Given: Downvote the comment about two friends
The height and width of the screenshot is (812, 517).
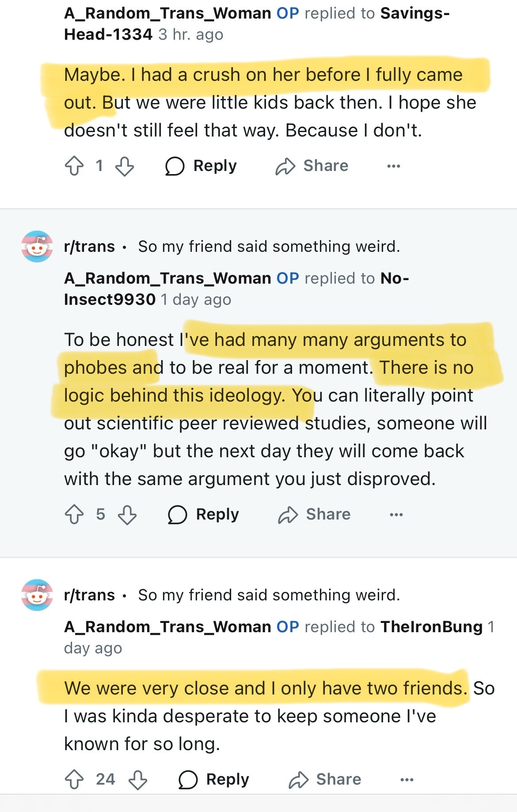Looking at the screenshot, I should [x=138, y=779].
